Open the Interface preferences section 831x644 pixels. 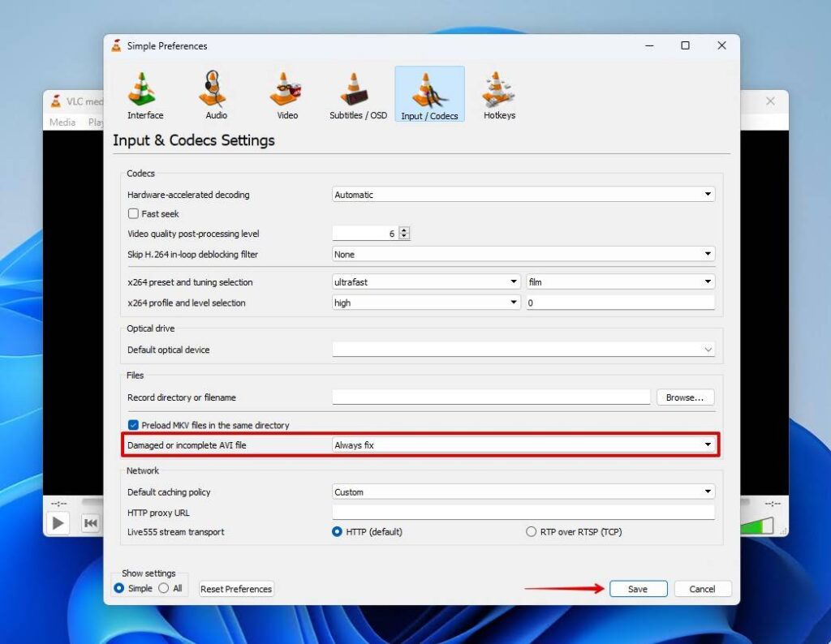coord(144,92)
